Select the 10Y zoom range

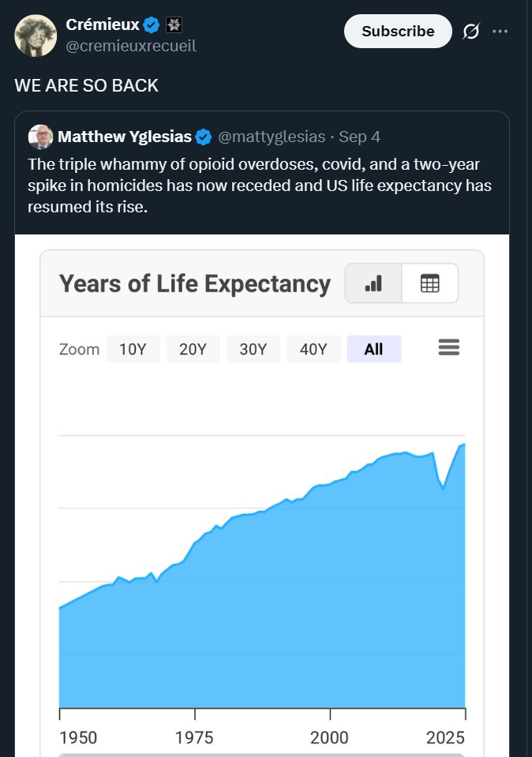point(133,349)
